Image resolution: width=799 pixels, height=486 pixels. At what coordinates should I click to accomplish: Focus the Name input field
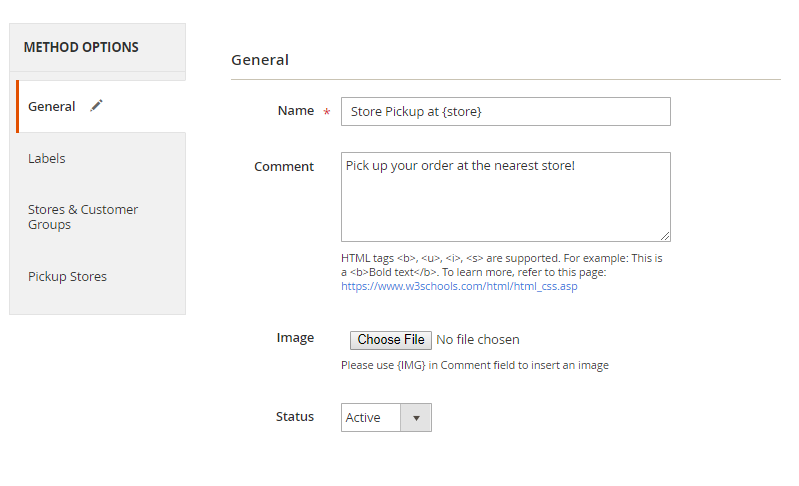(505, 111)
